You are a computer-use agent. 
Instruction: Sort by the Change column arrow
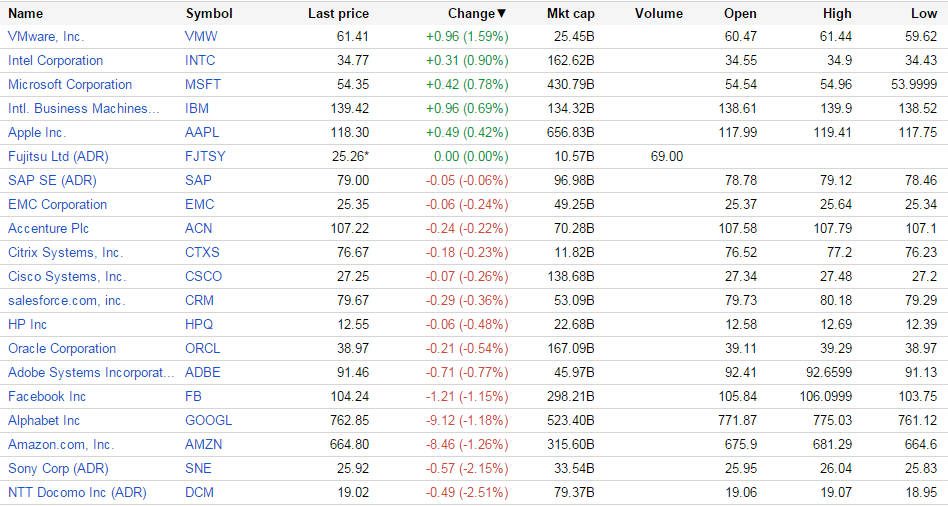[502, 14]
